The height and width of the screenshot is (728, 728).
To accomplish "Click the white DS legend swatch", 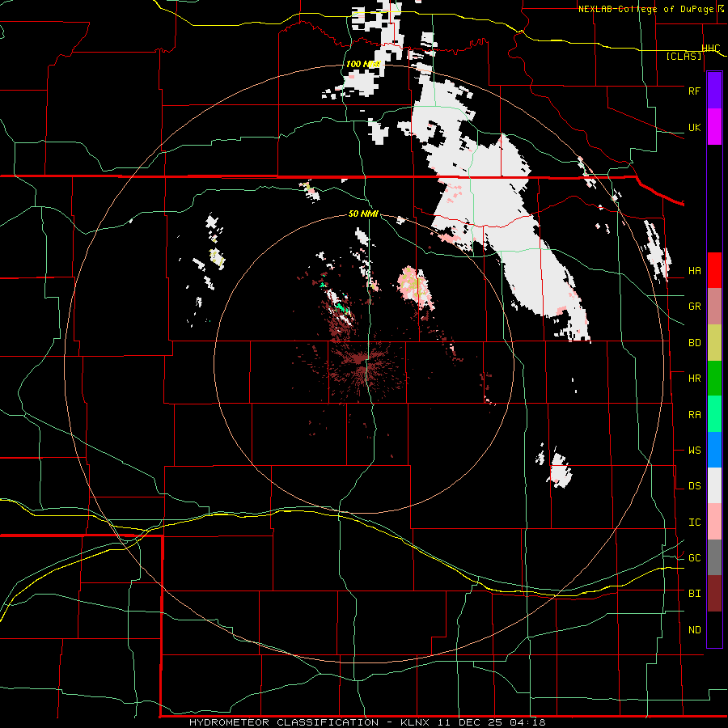I will 714,485.
